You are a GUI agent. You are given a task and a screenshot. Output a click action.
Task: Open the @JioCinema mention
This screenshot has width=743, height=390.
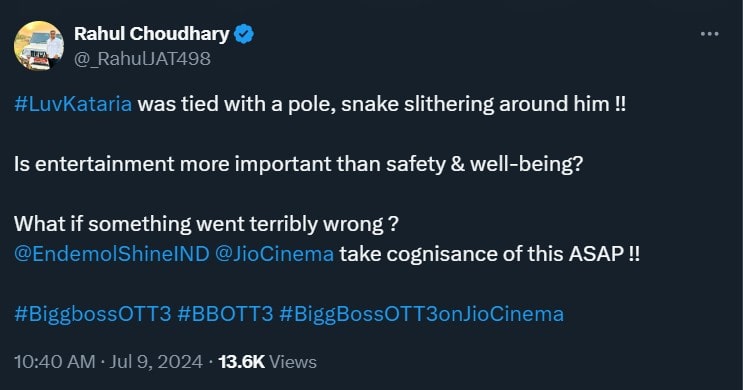(274, 254)
